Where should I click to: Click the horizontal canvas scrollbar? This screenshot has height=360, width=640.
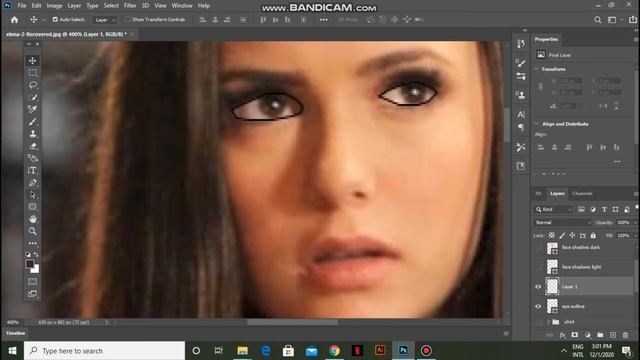(292, 322)
